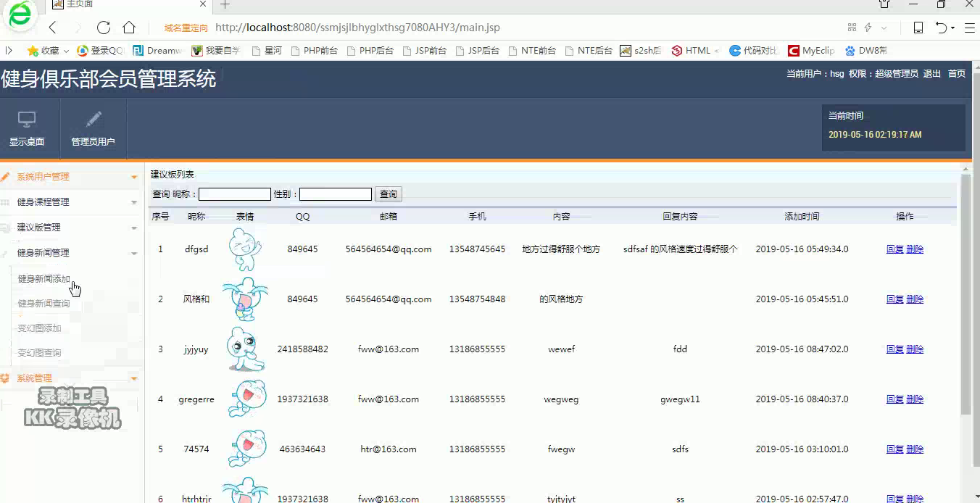Click the 管理员用户 pencil icon
Screen dimensions: 980x503
click(94, 119)
